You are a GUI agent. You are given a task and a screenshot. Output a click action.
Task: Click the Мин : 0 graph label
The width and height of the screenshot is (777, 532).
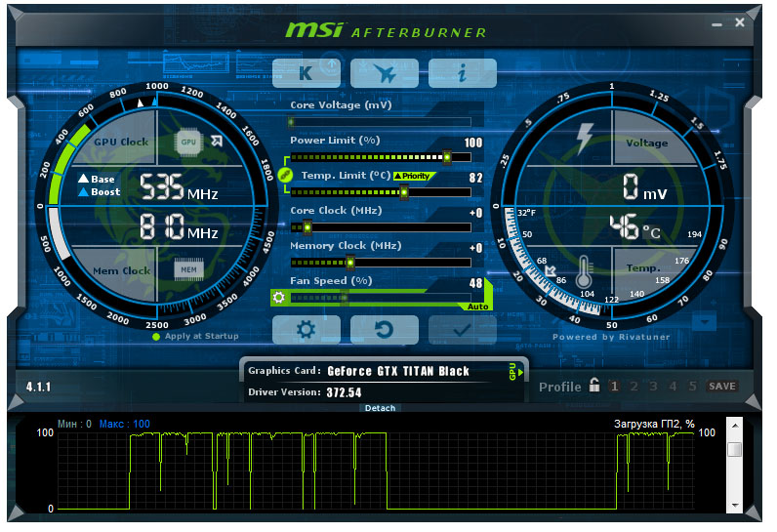[74, 424]
